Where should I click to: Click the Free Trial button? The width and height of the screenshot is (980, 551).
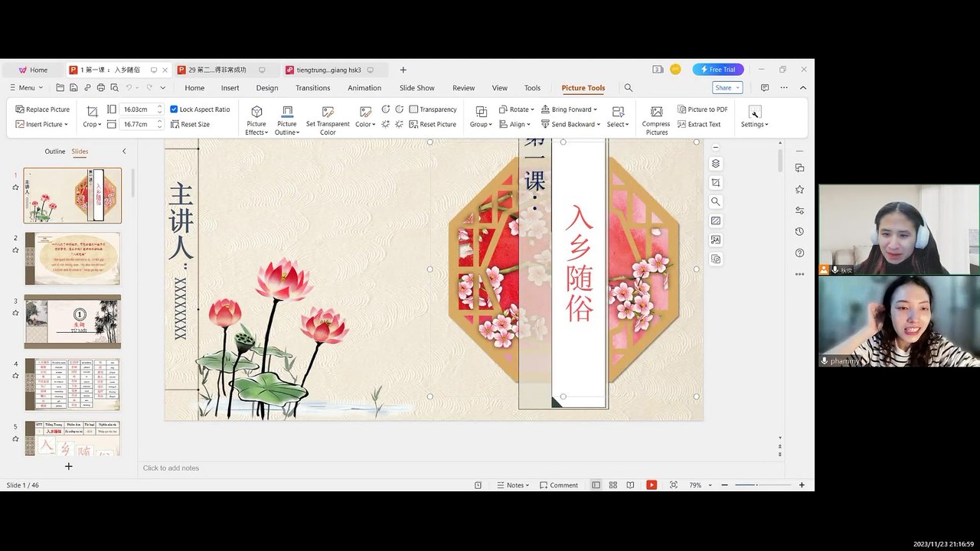pyautogui.click(x=718, y=70)
